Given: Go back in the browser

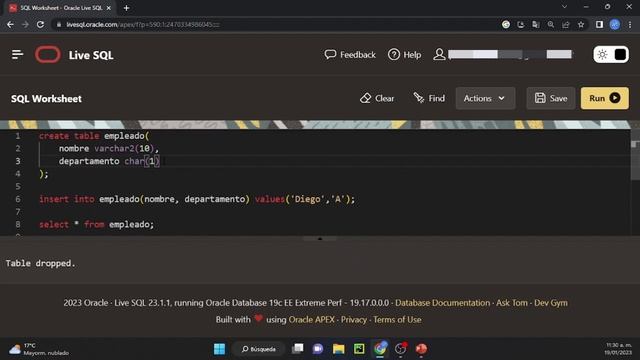Looking at the screenshot, I should pyautogui.click(x=10, y=24).
